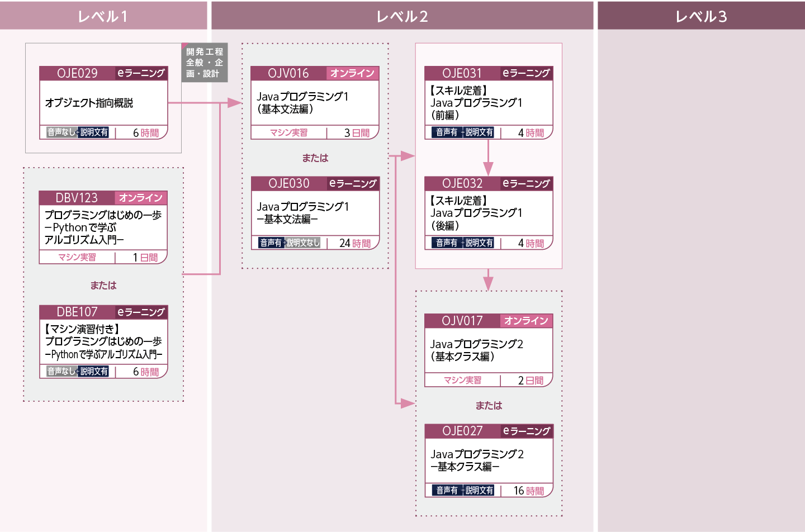This screenshot has width=805, height=532.
Task: Click the 1日間 duration of DBV123
Action: [145, 258]
